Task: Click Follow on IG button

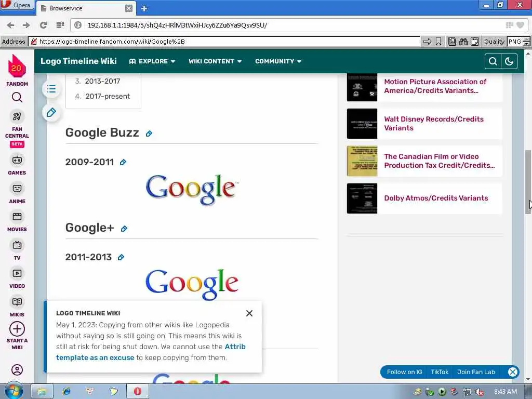Action: 404,372
